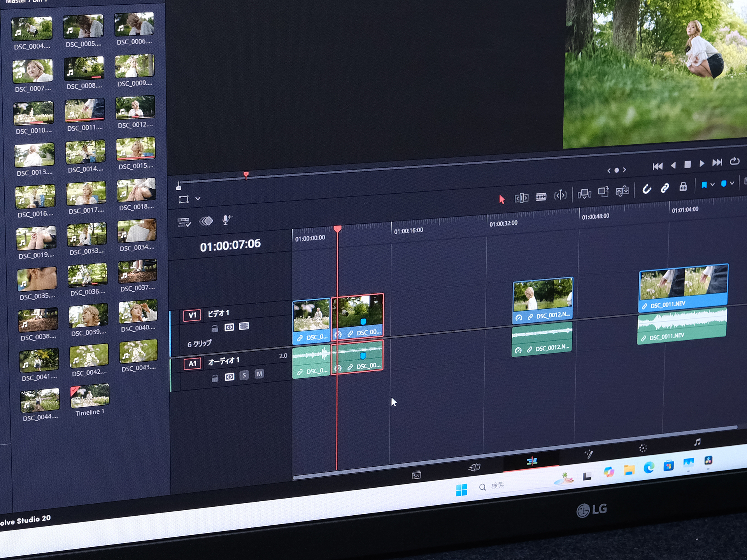Open the Timeline View Options icon
Viewport: 747px width, 560px height.
point(184,222)
